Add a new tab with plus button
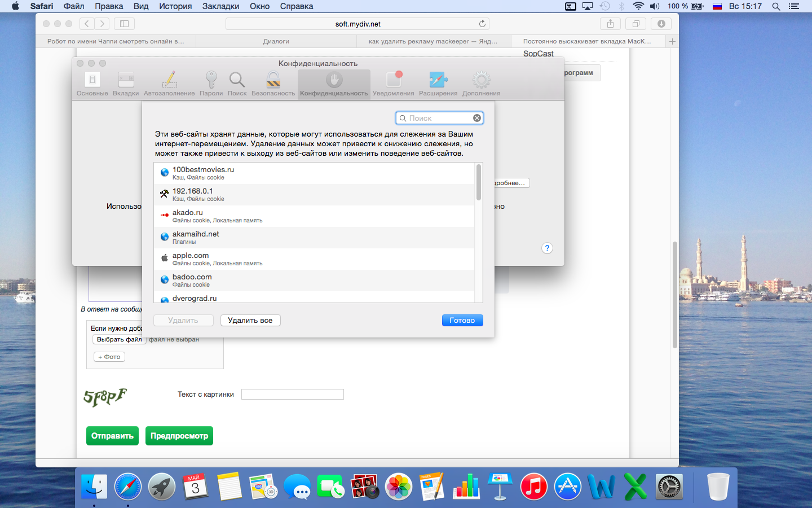This screenshot has width=812, height=508. pos(672,41)
